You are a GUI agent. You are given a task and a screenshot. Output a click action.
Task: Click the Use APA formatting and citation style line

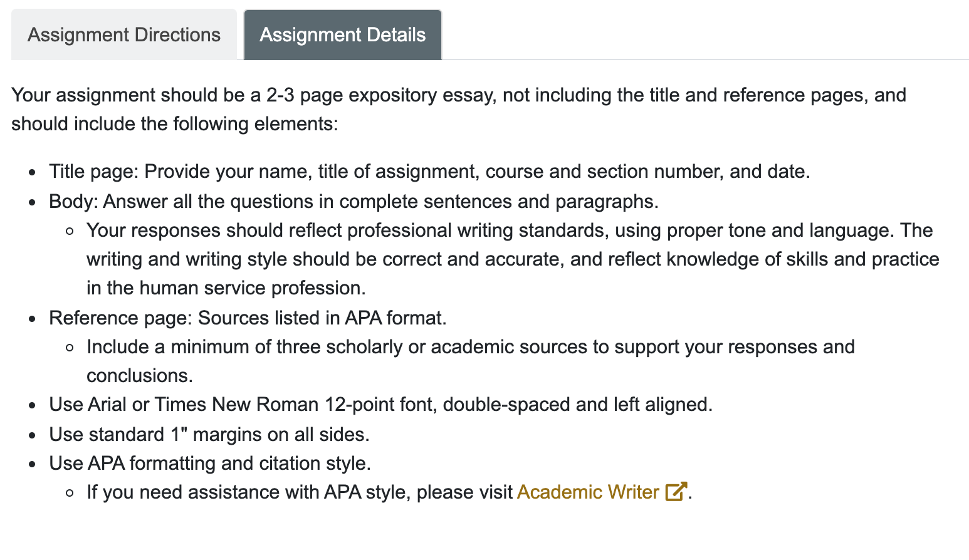coord(211,464)
